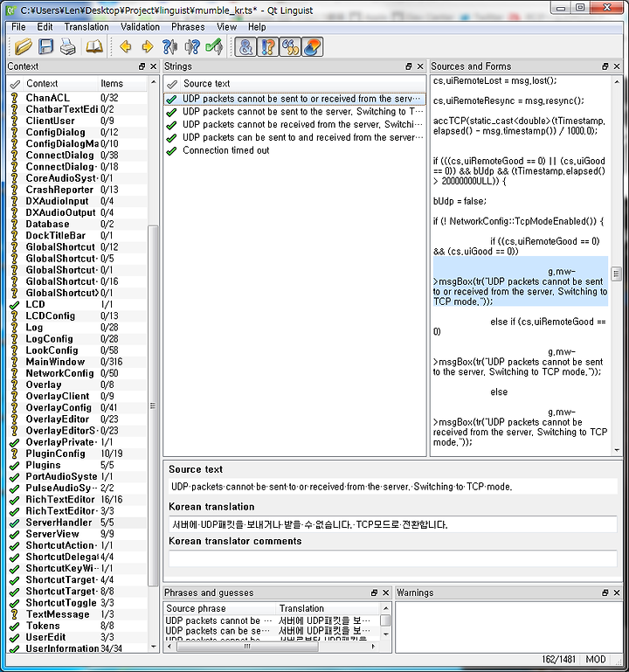The width and height of the screenshot is (629, 672).
Task: Select the UserInformation context
Action: 78,648
